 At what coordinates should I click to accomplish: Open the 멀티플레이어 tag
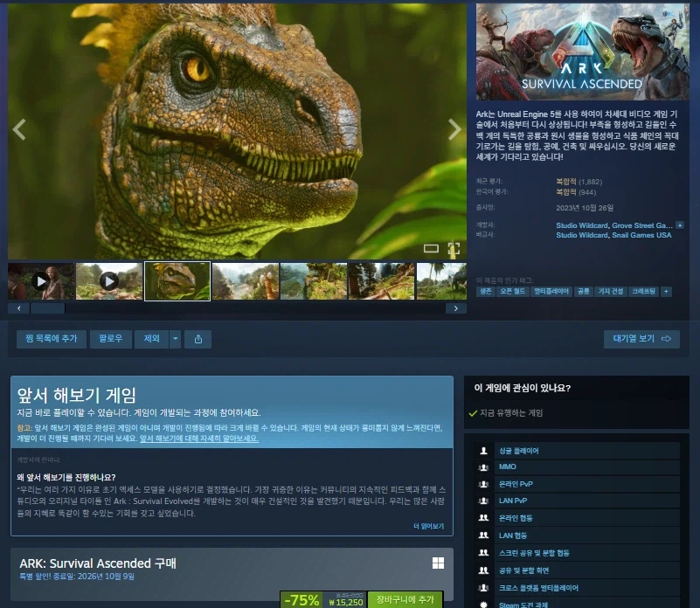(551, 291)
